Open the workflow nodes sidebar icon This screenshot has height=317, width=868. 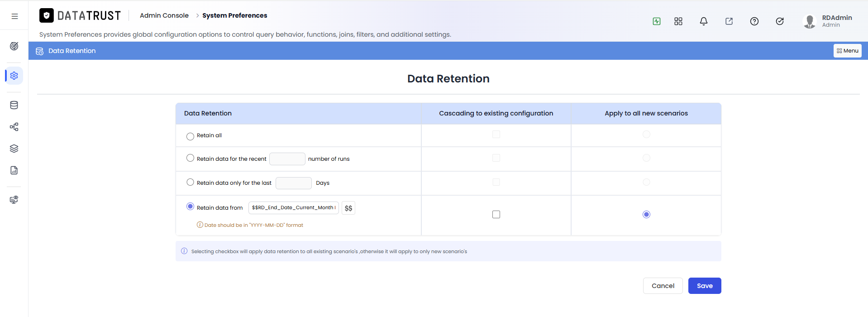click(14, 127)
